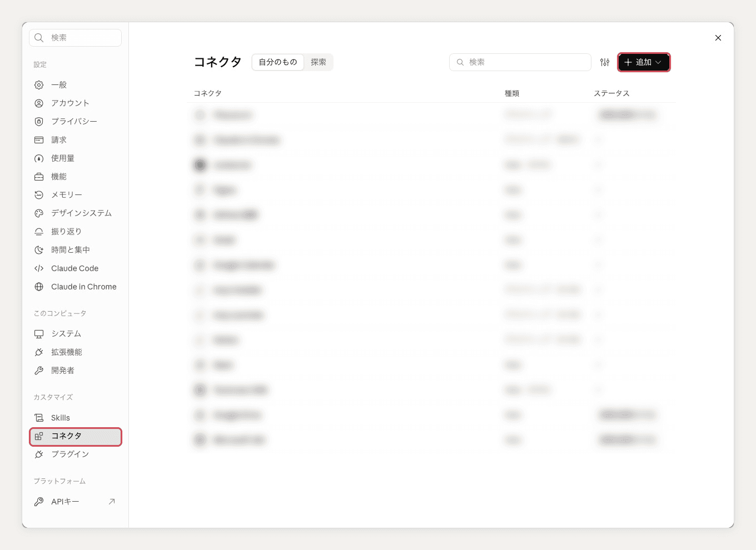Switch to the 自分のもの tab

pyautogui.click(x=278, y=62)
